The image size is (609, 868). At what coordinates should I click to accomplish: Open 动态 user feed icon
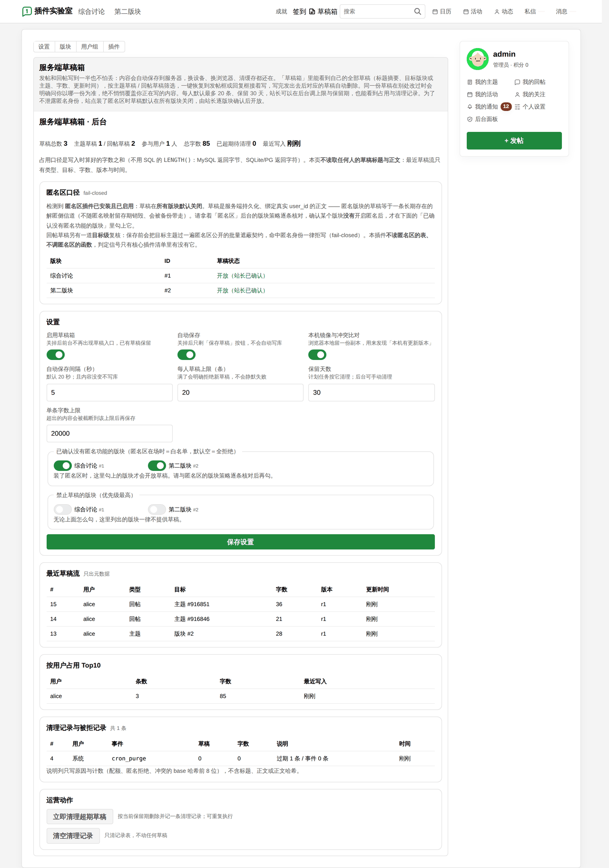(x=497, y=11)
